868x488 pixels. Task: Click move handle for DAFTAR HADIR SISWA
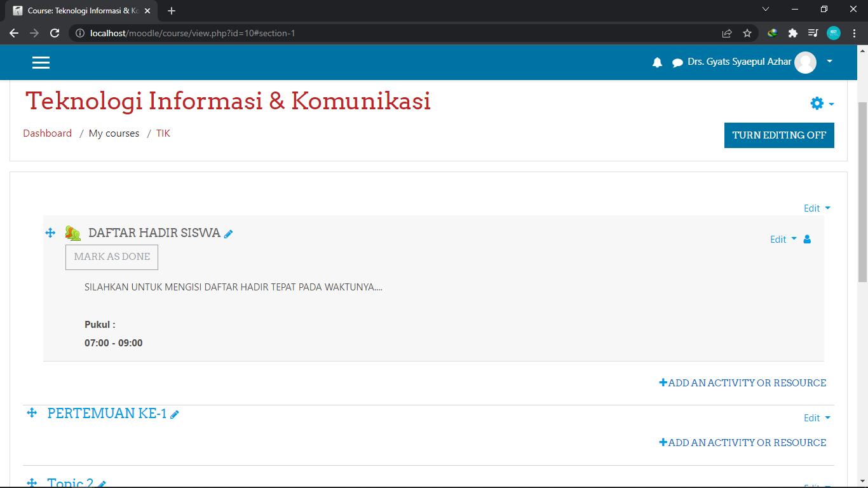pos(51,233)
